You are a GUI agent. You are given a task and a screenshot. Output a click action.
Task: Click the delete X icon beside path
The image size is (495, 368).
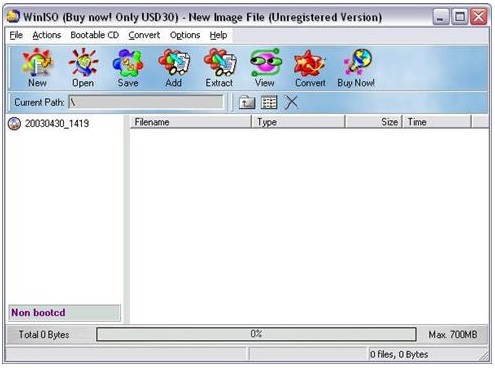[x=291, y=102]
